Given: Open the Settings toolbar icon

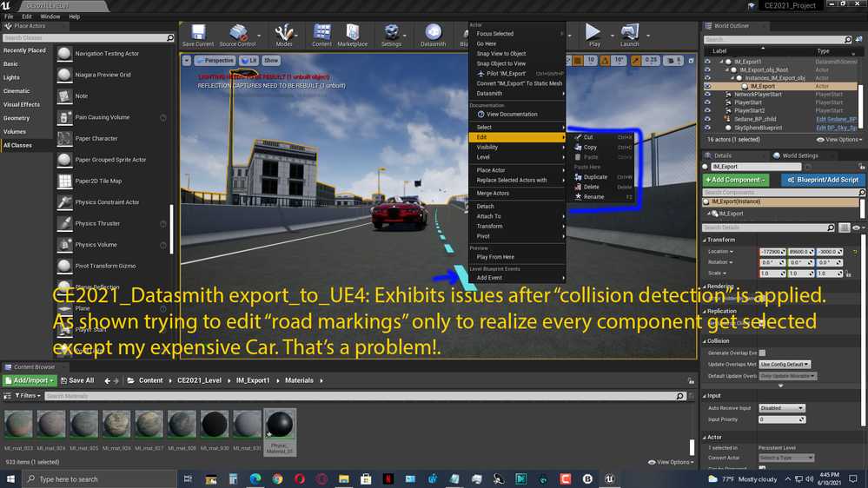Looking at the screenshot, I should (391, 35).
